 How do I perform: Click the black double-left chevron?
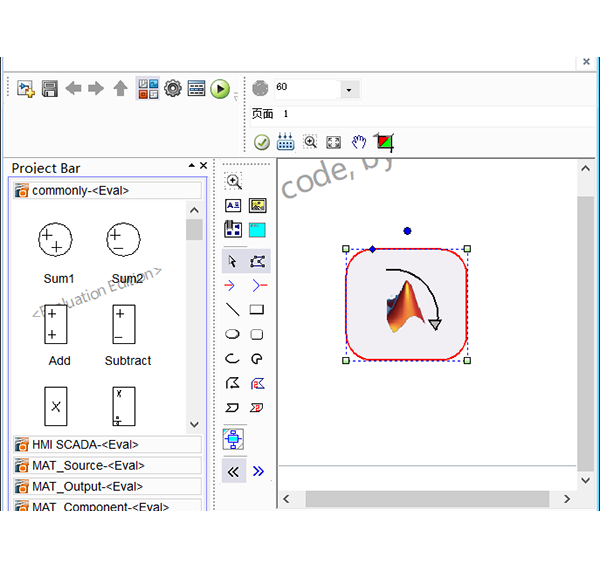(x=233, y=471)
